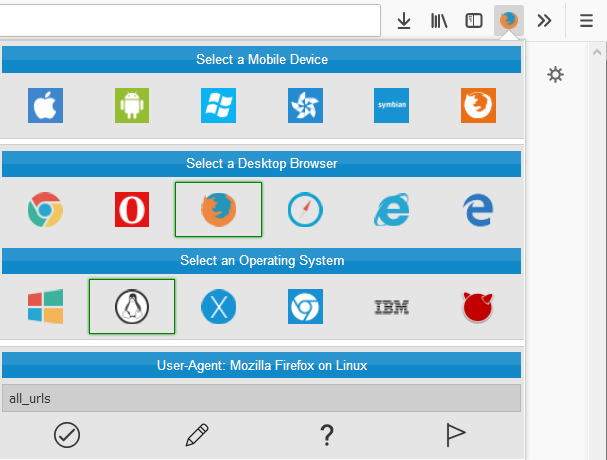The image size is (607, 460).
Task: Toggle the selected Firefox desktop browser
Action: [218, 209]
